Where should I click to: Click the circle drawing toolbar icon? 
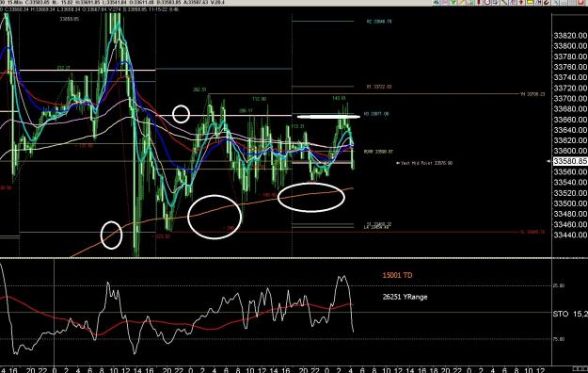tap(487, 2)
